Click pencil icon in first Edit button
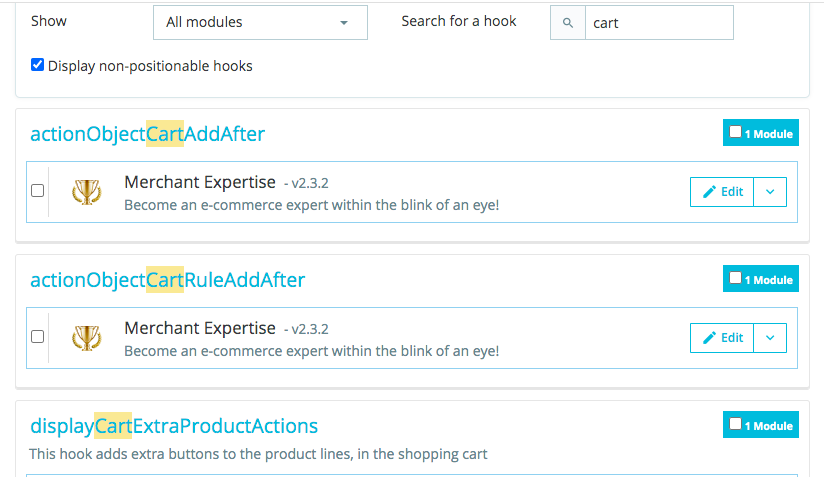The image size is (824, 477). point(710,192)
